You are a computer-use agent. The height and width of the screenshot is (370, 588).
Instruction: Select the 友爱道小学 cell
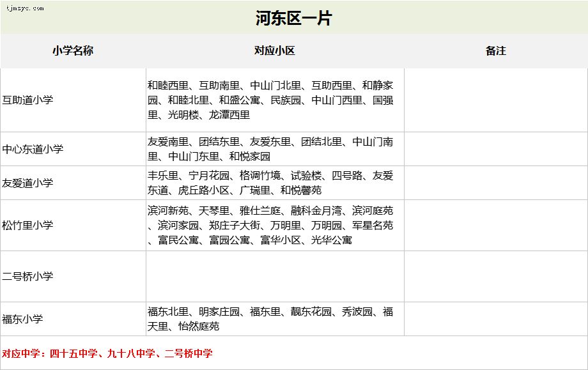click(28, 183)
